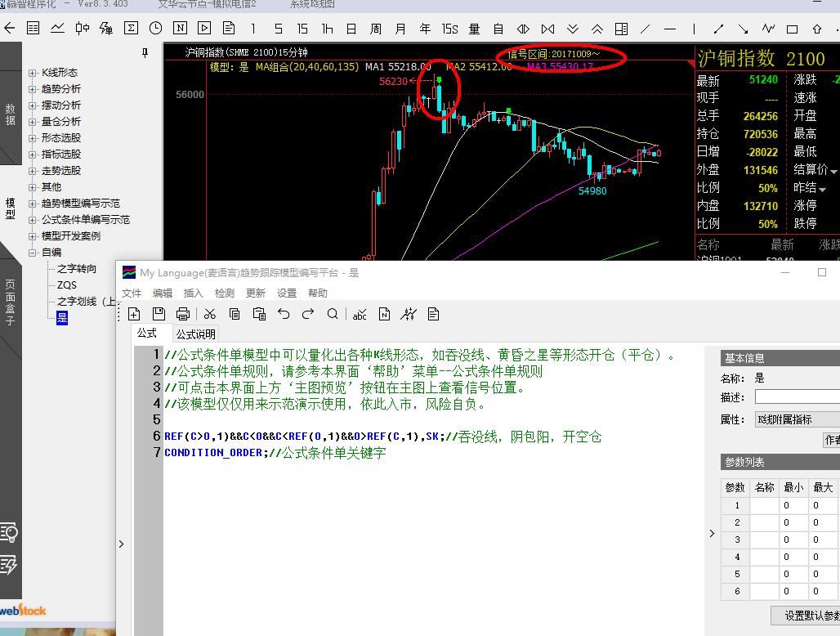Click the double chevron up icon

[596, 29]
